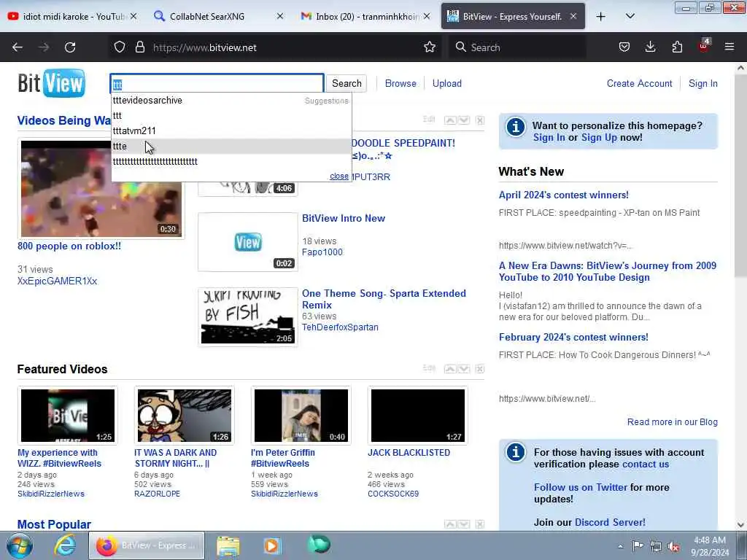Open File Explorer from the taskbar
747x560 pixels.
[228, 545]
